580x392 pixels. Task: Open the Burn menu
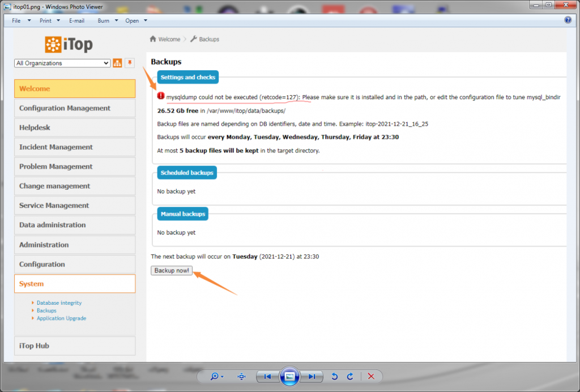103,21
